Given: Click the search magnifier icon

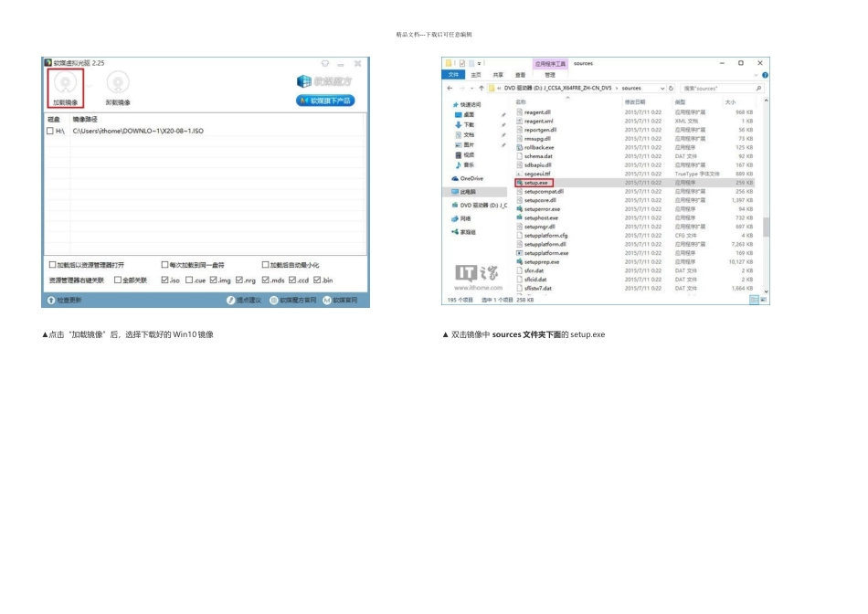Looking at the screenshot, I should (x=758, y=88).
